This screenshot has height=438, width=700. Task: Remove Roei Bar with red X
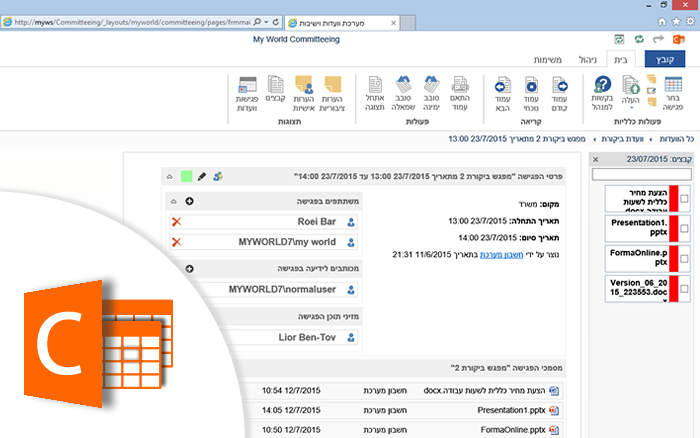pos(176,221)
